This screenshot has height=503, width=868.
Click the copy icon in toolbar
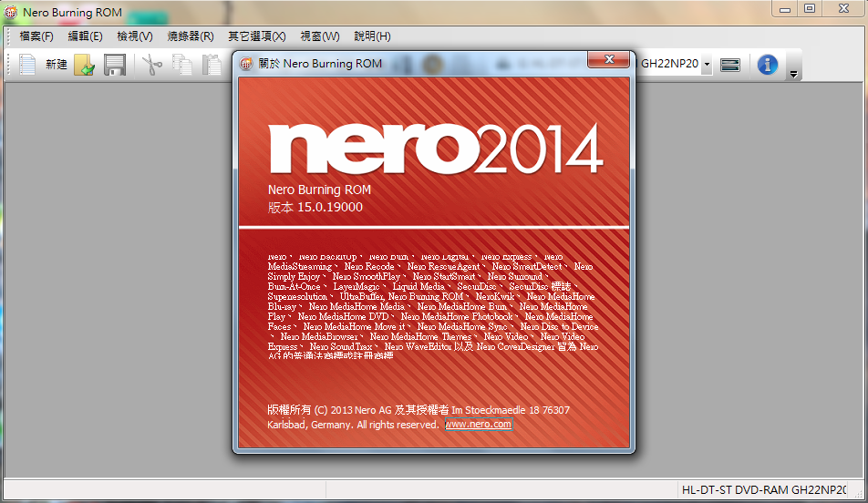click(x=182, y=65)
